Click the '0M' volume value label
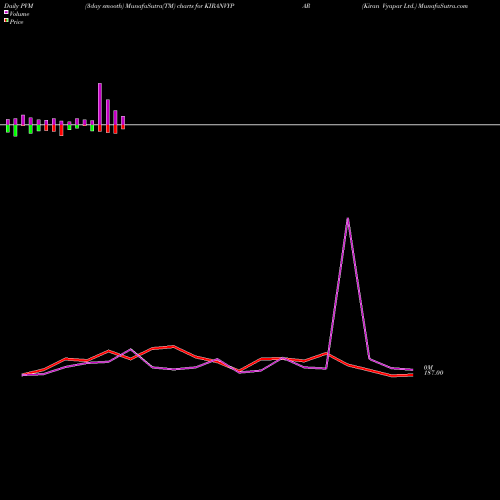The height and width of the screenshot is (500, 500). [x=428, y=367]
